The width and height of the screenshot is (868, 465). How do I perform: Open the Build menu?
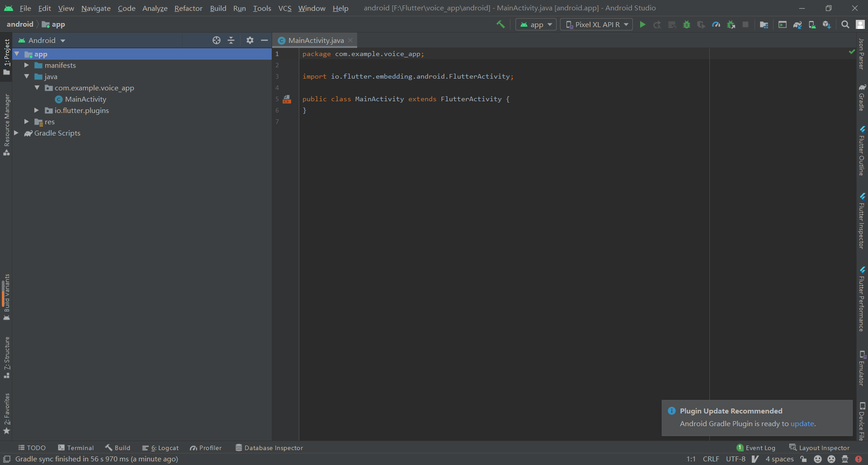218,8
